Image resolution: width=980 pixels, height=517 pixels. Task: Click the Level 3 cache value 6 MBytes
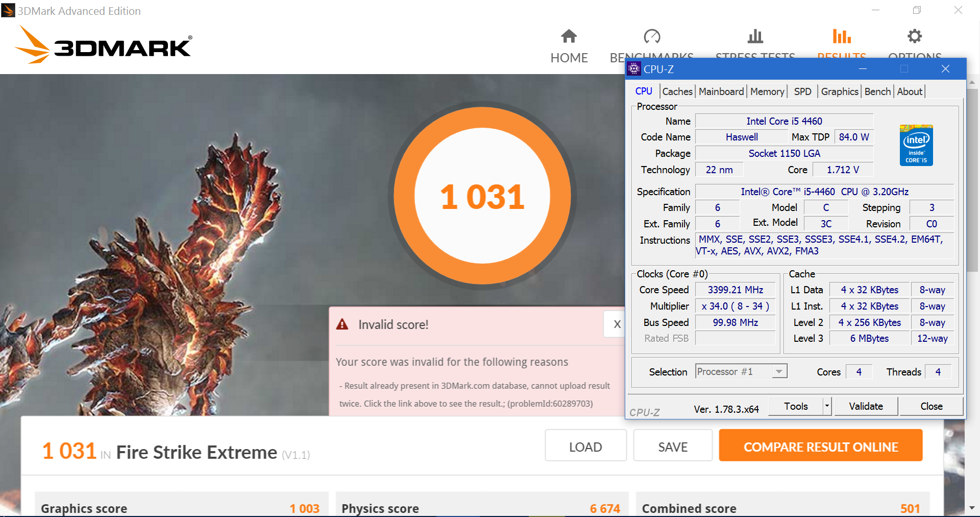coord(869,338)
